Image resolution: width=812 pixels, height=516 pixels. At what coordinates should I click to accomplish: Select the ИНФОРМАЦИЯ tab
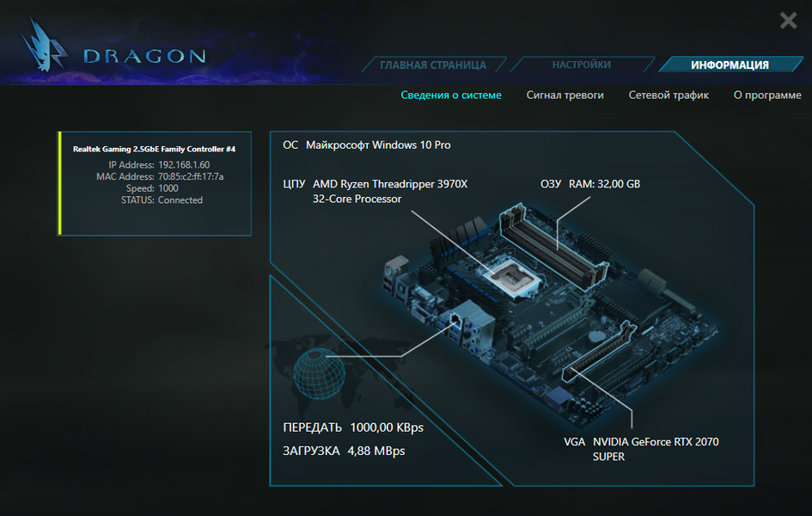click(x=730, y=64)
